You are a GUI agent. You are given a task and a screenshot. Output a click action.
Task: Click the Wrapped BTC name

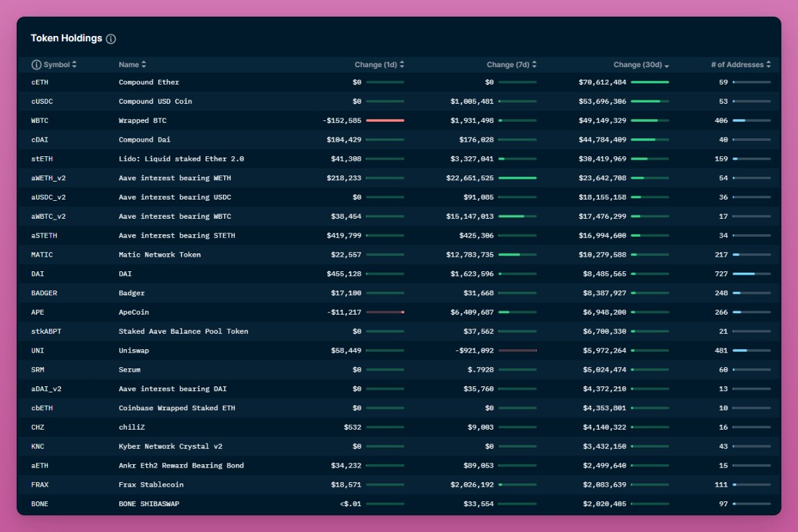(x=143, y=121)
